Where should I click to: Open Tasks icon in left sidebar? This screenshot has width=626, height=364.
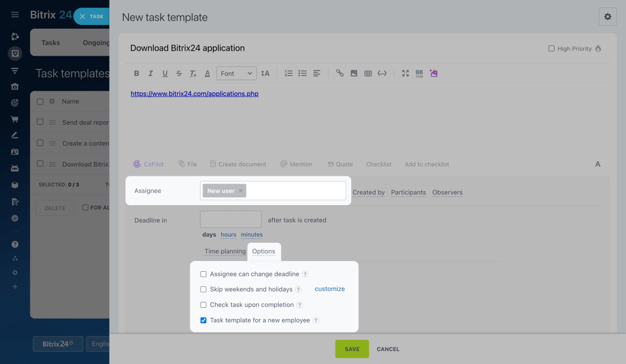[15, 54]
